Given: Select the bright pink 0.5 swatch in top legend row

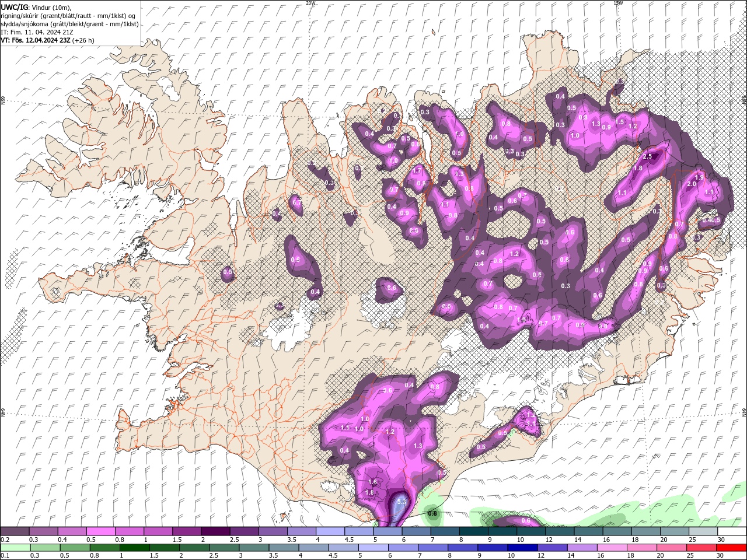Looking at the screenshot, I should pyautogui.click(x=100, y=531).
